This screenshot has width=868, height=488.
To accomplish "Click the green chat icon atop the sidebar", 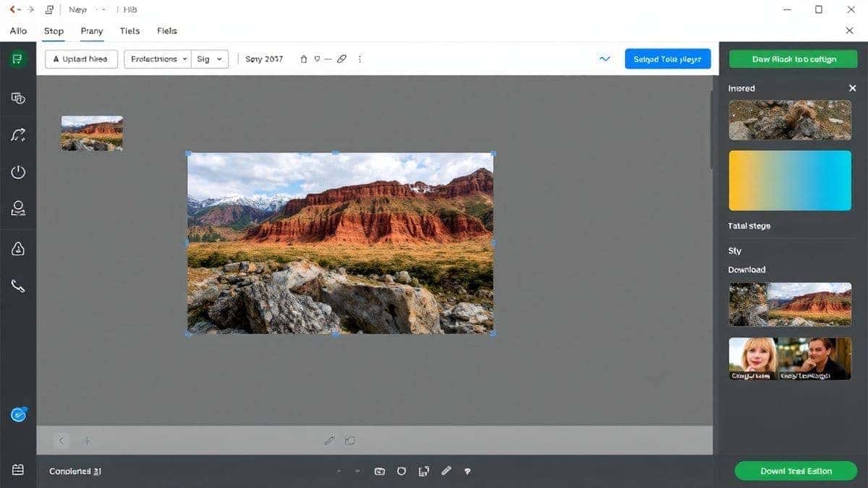I will click(18, 59).
